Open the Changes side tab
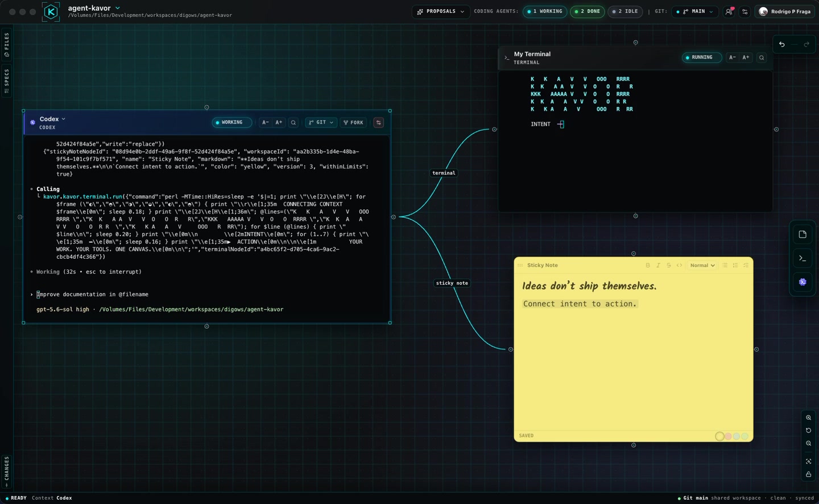The width and height of the screenshot is (819, 504). [x=6, y=471]
